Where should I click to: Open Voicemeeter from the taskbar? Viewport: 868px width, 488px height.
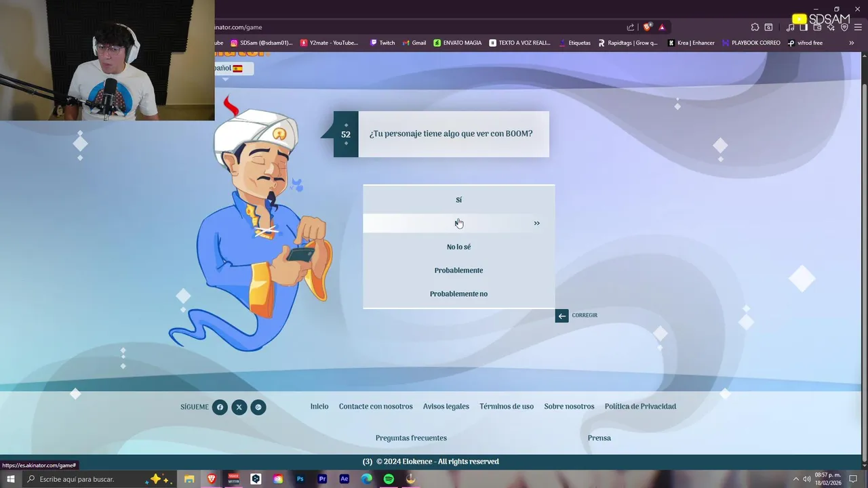[x=233, y=479]
